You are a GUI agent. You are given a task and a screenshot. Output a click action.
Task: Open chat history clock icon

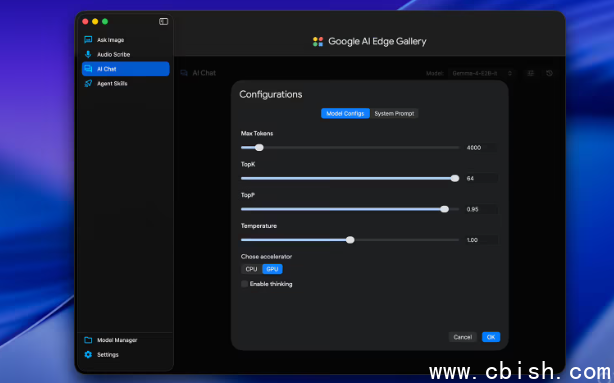click(x=549, y=73)
